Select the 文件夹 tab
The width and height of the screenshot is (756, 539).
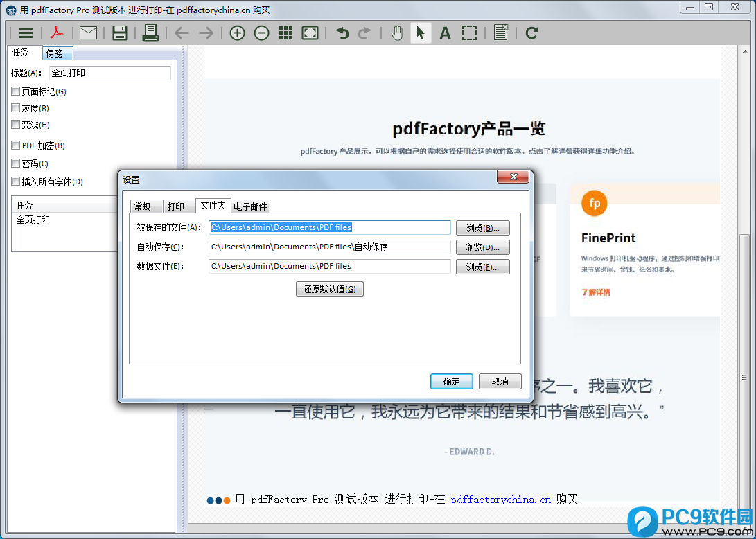point(213,205)
